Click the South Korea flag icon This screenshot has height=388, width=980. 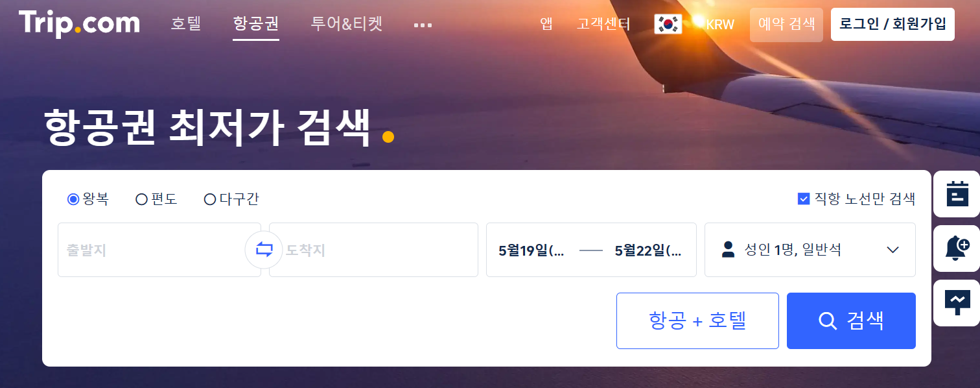[668, 24]
